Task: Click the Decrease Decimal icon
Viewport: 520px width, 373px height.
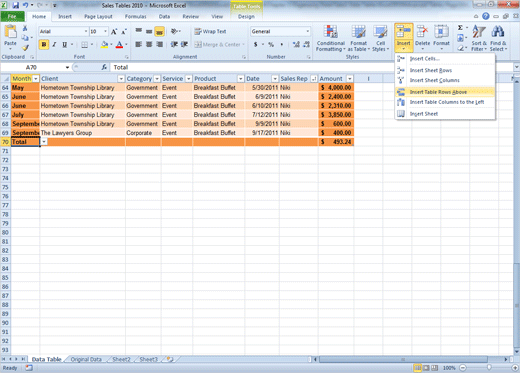Action: pyautogui.click(x=306, y=44)
